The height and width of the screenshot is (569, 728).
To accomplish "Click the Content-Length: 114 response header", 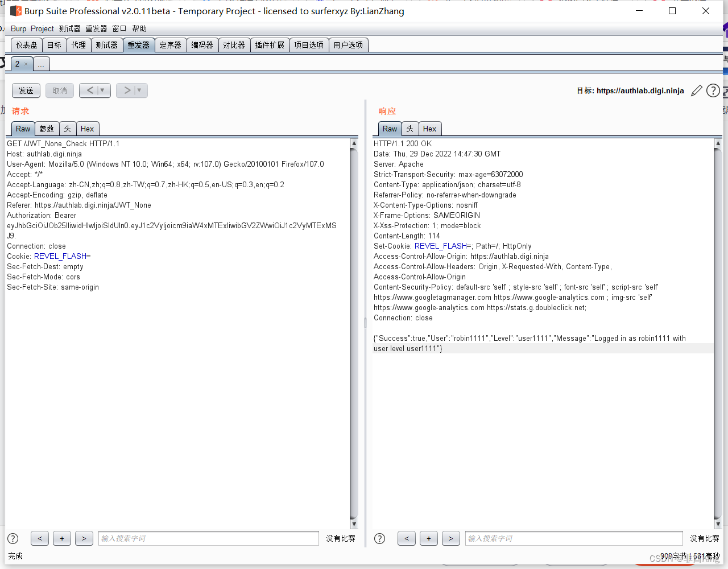I will 407,236.
